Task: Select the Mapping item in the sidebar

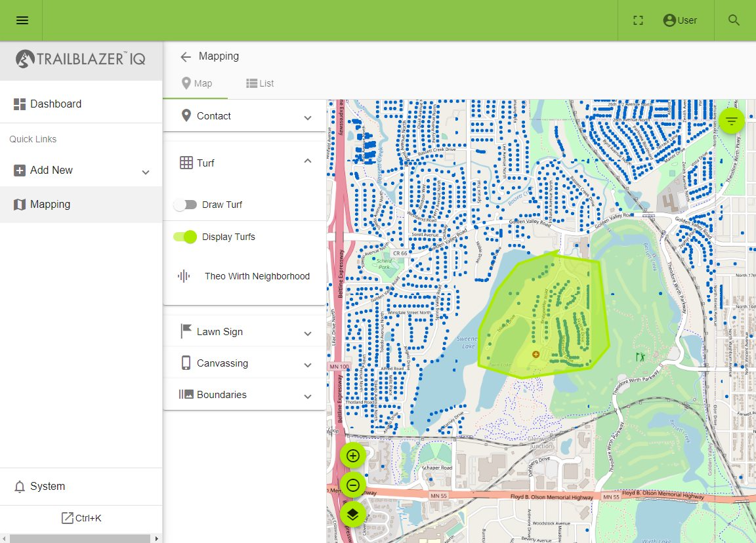Action: tap(49, 204)
